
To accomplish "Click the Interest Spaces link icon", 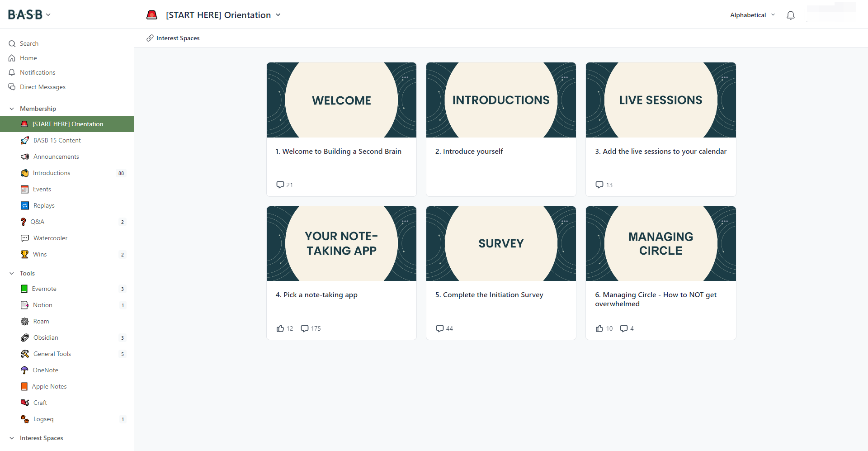I will (150, 38).
